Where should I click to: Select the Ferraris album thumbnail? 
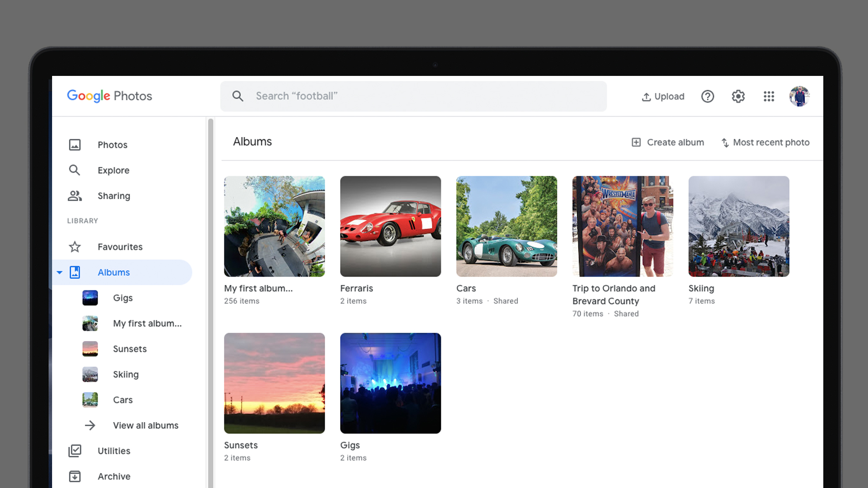tap(391, 226)
